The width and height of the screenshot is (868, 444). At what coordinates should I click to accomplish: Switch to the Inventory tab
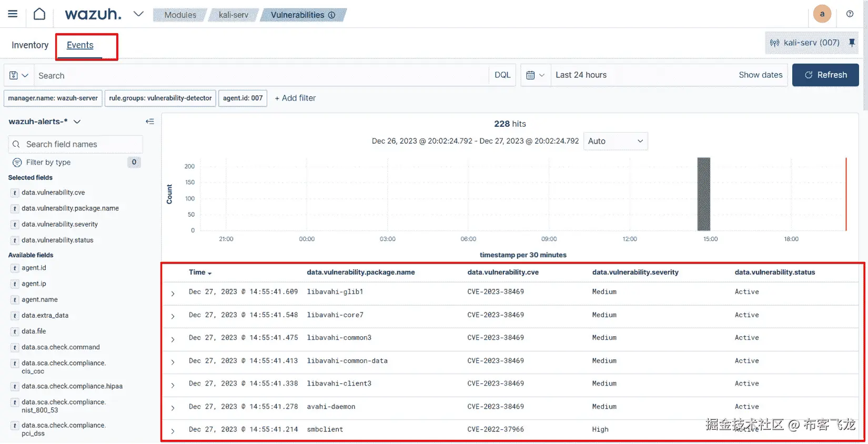pyautogui.click(x=30, y=45)
